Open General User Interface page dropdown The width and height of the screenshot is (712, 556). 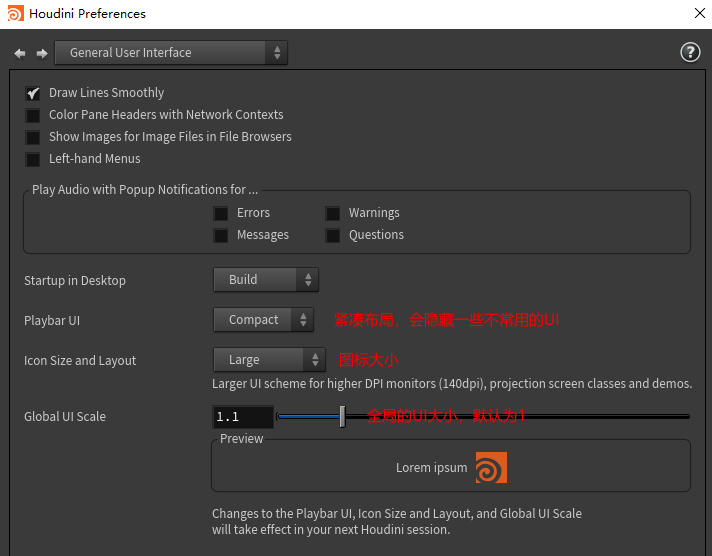pos(171,53)
